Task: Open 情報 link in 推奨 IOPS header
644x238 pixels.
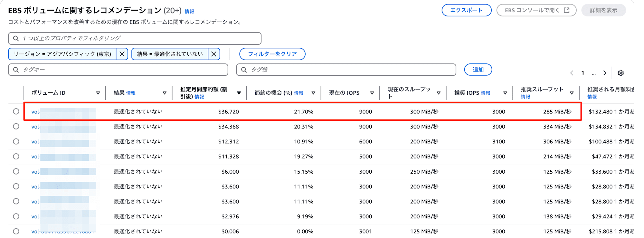Action: coord(486,93)
